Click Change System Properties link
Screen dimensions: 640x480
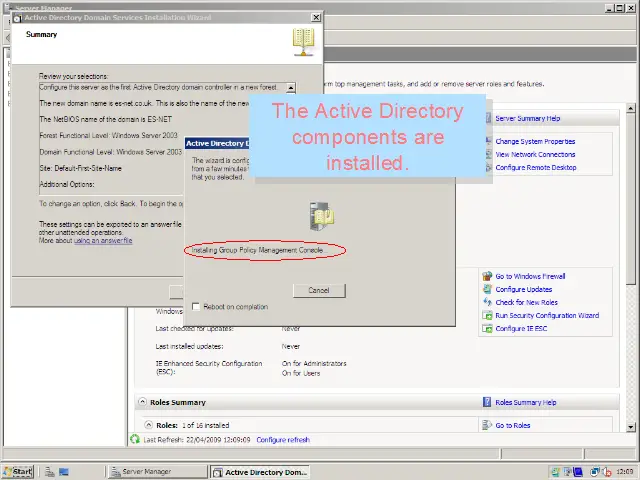click(x=535, y=141)
